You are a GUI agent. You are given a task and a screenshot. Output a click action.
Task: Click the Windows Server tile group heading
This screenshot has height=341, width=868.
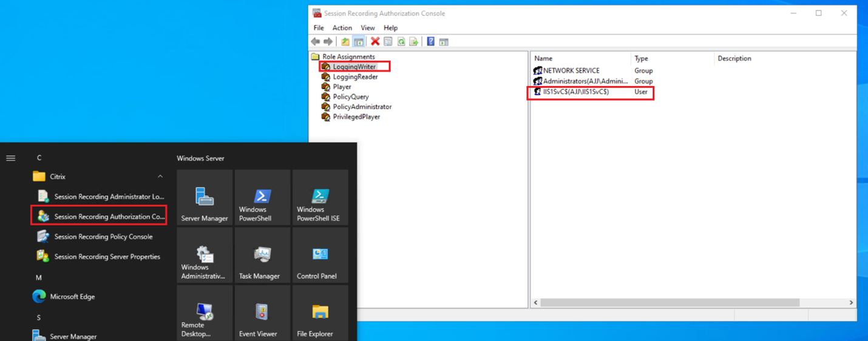[200, 158]
